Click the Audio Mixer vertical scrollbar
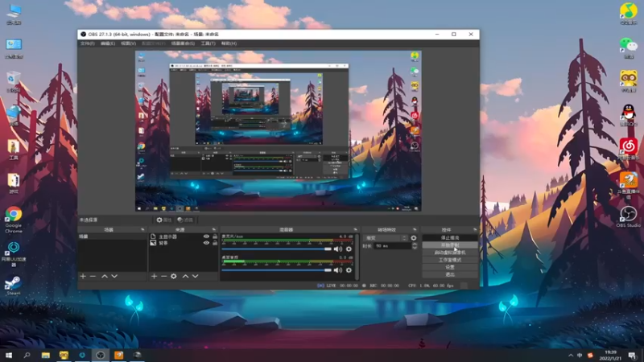Image resolution: width=644 pixels, height=362 pixels. pos(356,257)
